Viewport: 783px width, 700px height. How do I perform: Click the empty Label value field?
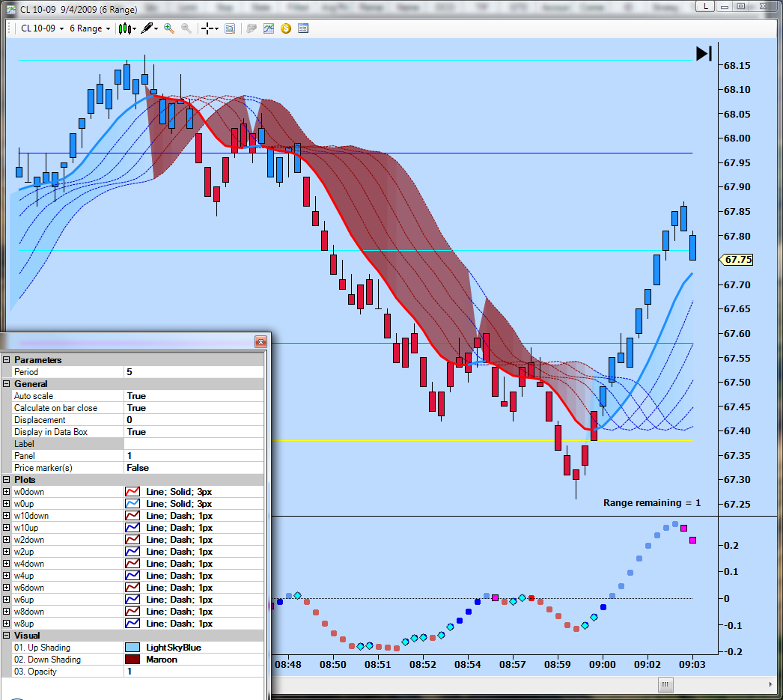[194, 444]
